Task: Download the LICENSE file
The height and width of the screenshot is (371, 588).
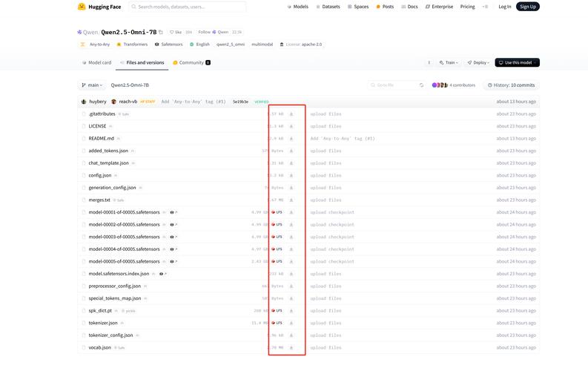Action: click(291, 126)
